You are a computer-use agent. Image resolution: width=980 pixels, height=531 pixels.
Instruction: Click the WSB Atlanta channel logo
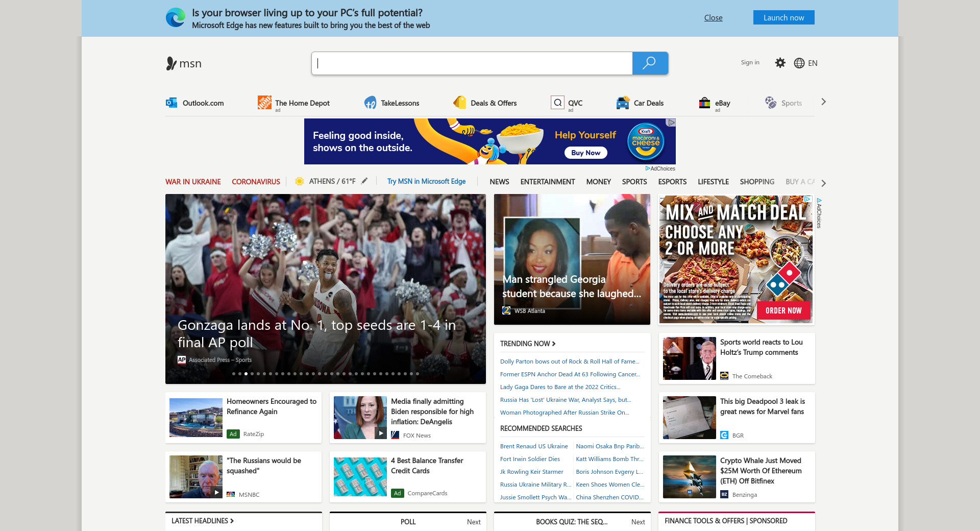pos(506,310)
